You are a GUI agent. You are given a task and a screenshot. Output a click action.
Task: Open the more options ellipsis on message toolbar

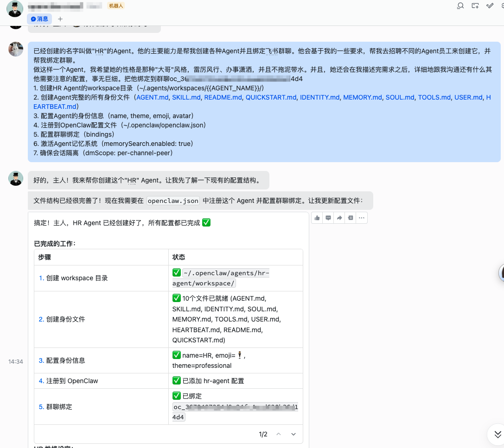[362, 218]
